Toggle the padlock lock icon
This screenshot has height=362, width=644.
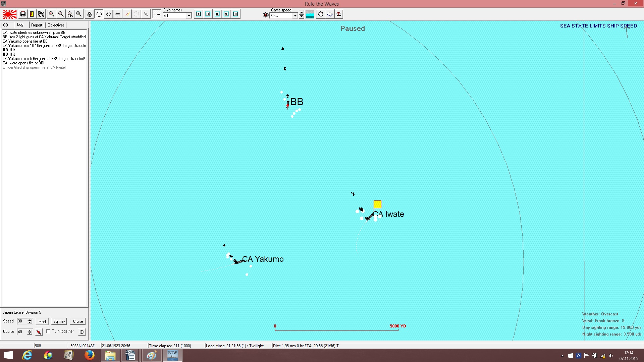point(90,14)
